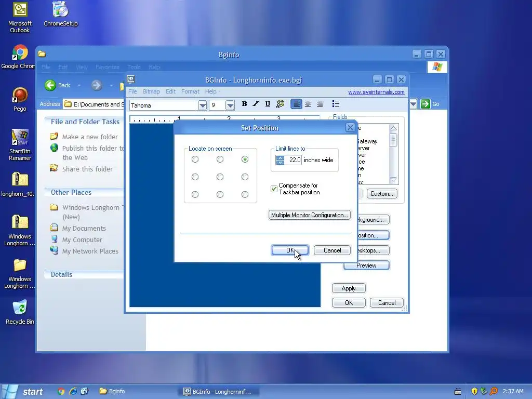Open the Tahoma font dropdown
The image size is (532, 399).
[x=202, y=105]
